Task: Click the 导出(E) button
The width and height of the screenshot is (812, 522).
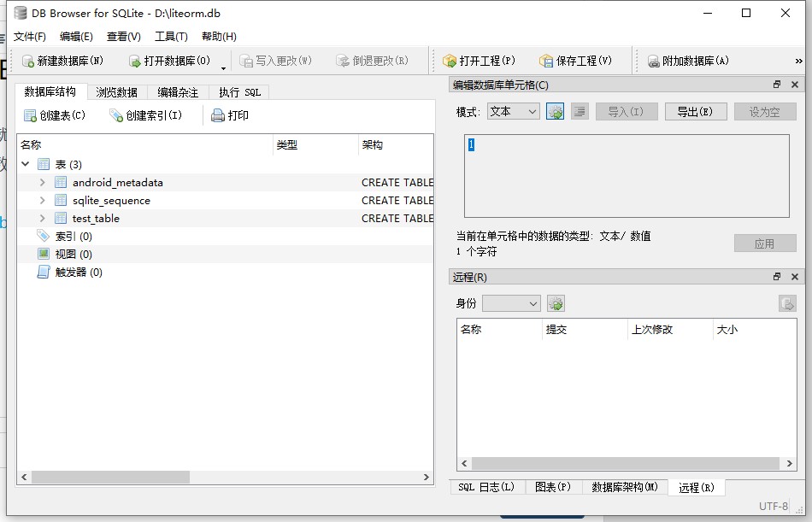Action: 696,111
